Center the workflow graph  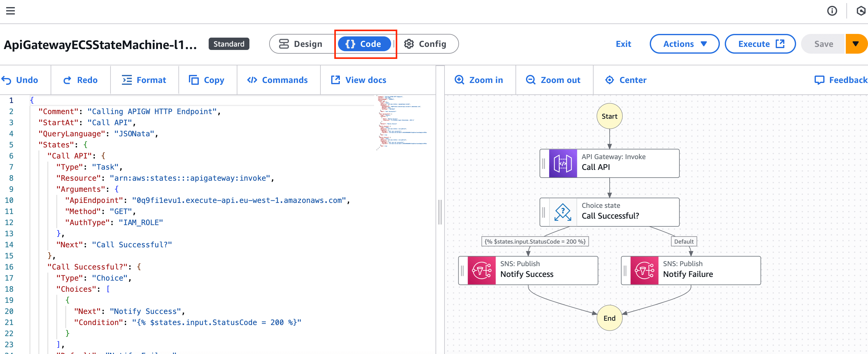pos(626,80)
